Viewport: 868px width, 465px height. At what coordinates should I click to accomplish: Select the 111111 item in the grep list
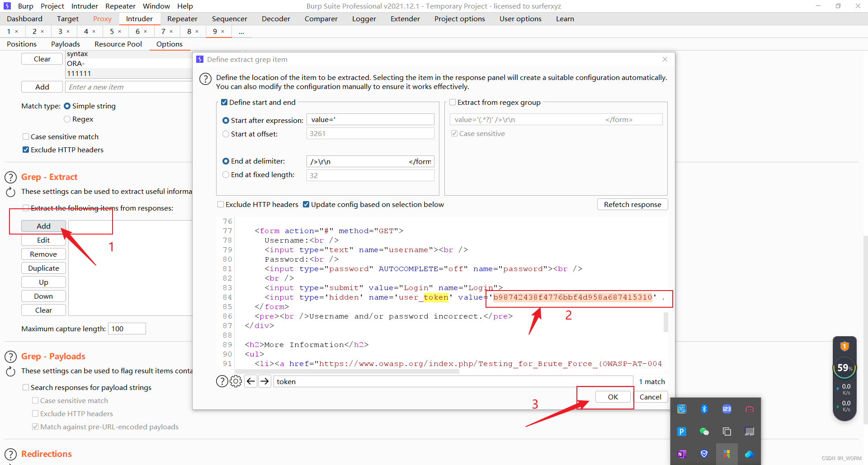(129, 74)
